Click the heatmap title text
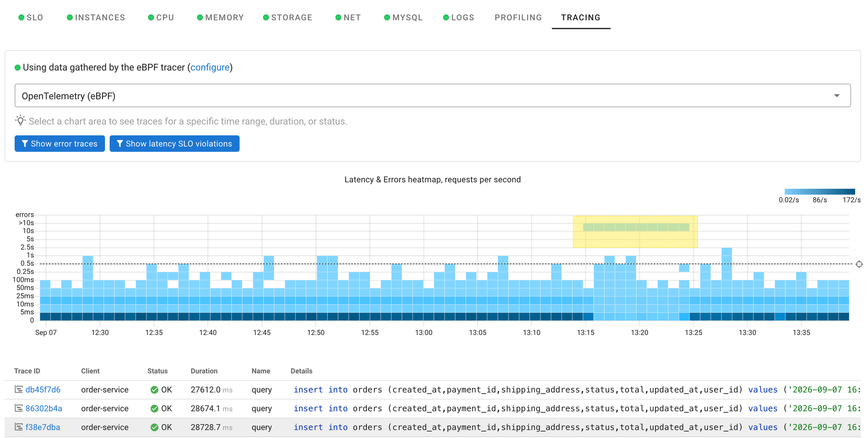This screenshot has width=868, height=438. [x=433, y=180]
